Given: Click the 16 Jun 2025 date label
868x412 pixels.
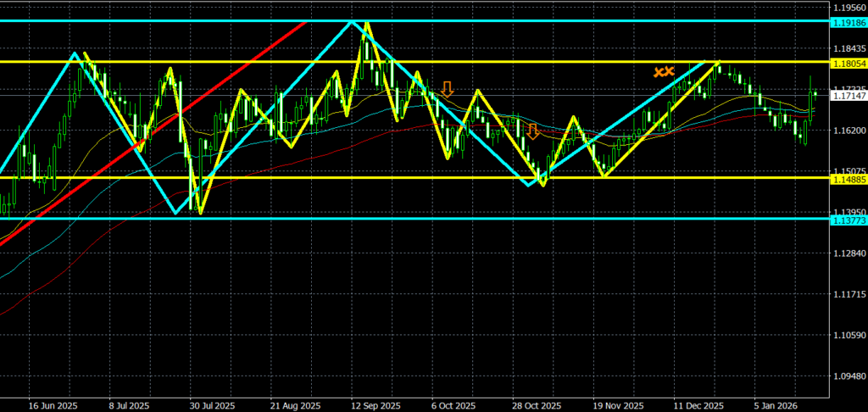Looking at the screenshot, I should click(x=53, y=405).
